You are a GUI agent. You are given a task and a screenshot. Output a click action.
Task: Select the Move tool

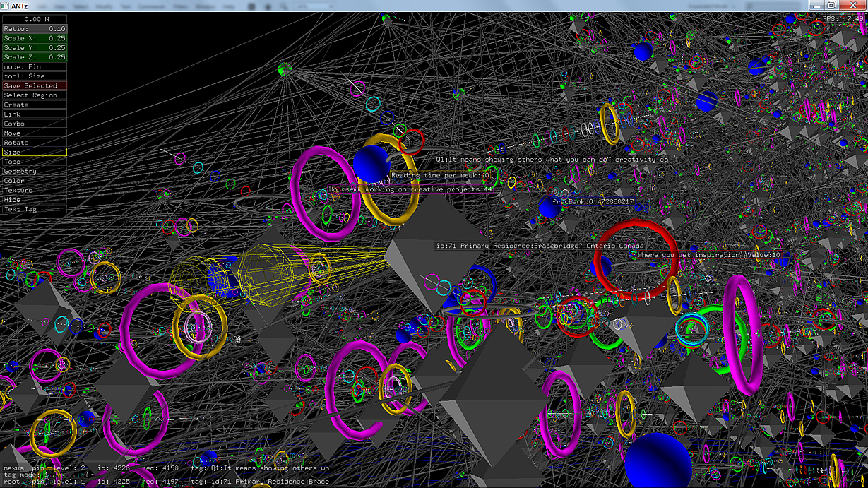[34, 133]
